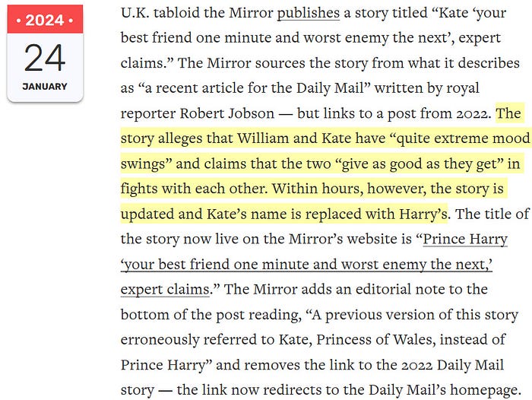Open the underlined "Prince Harry" story link
This screenshot has height=400, width=532.
(x=465, y=239)
